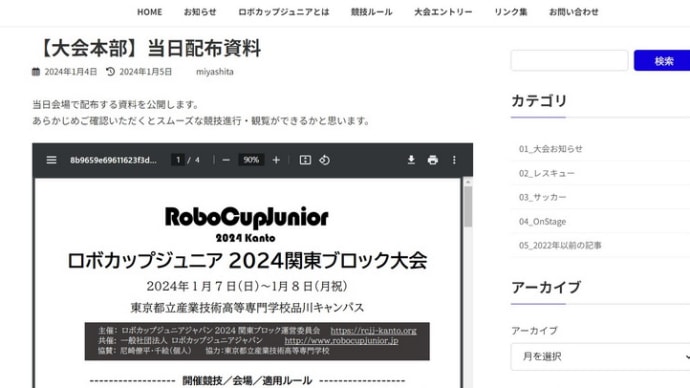Click the カテゴリ sidebar heading
690x388 pixels.
point(539,101)
